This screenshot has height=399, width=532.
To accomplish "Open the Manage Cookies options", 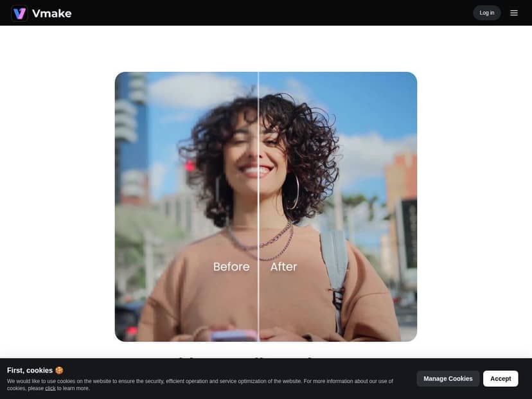I will pyautogui.click(x=448, y=378).
